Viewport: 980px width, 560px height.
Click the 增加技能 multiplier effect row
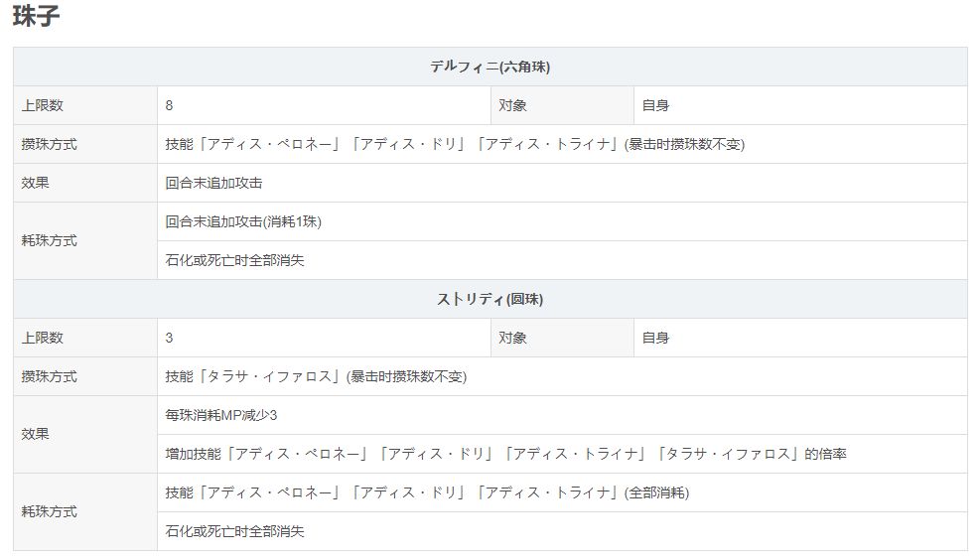pos(505,454)
